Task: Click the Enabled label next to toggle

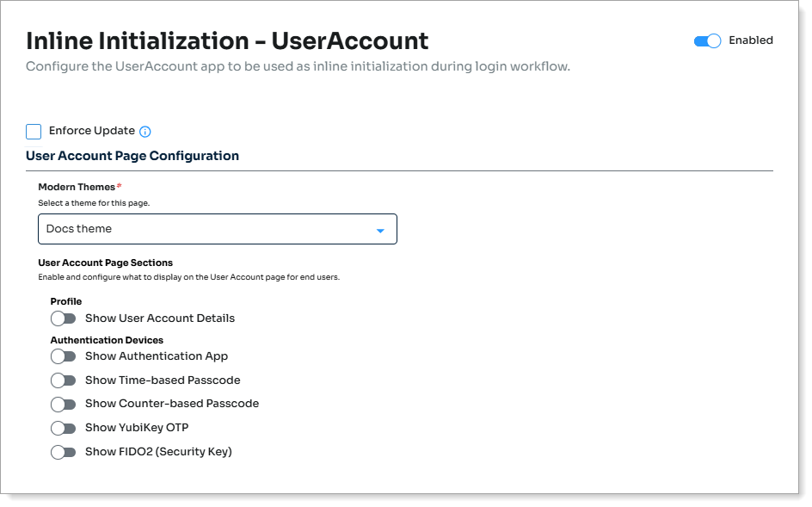Action: [750, 40]
